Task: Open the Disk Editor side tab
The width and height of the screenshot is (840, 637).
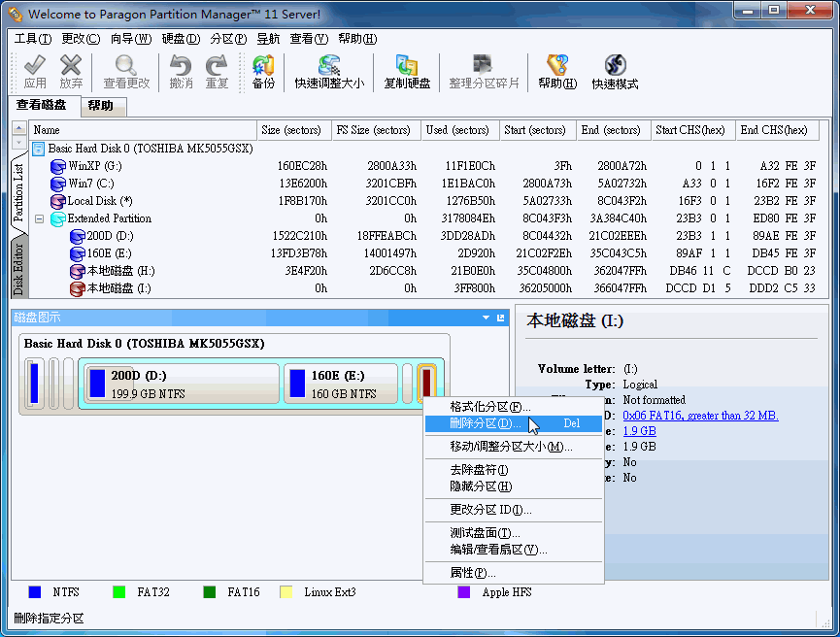Action: (x=18, y=268)
